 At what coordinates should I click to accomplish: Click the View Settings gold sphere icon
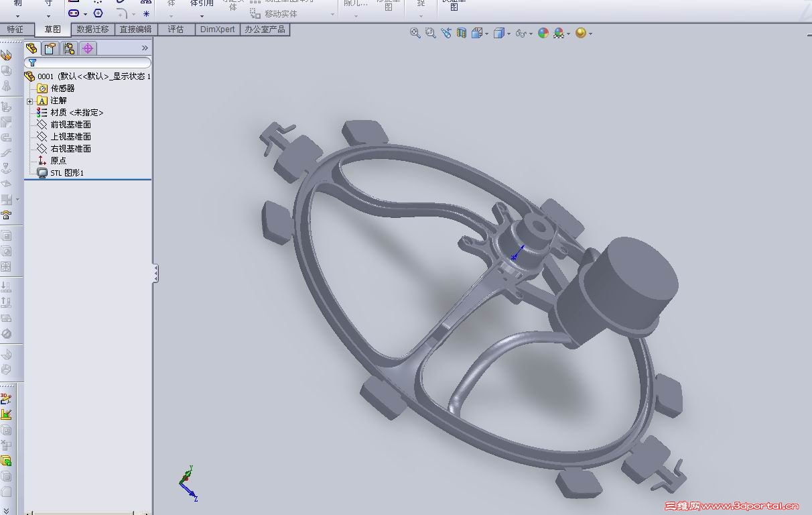tap(580, 33)
